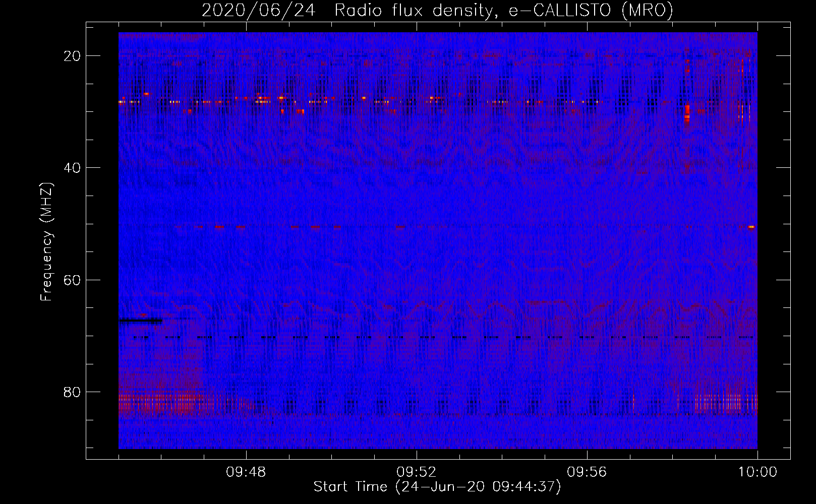Click the "Start Time (24-Jun-20 09:44:37)" label
816x504 pixels.
click(x=437, y=487)
